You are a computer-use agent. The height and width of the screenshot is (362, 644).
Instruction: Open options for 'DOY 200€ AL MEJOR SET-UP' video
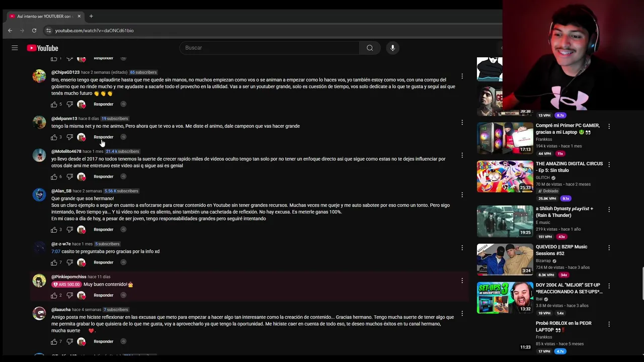tap(609, 286)
